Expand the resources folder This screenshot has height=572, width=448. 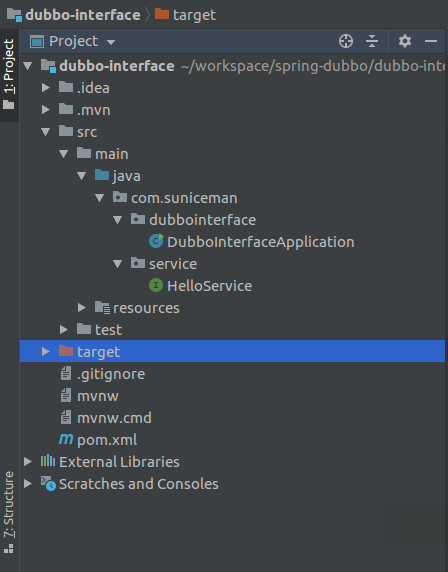(x=82, y=308)
